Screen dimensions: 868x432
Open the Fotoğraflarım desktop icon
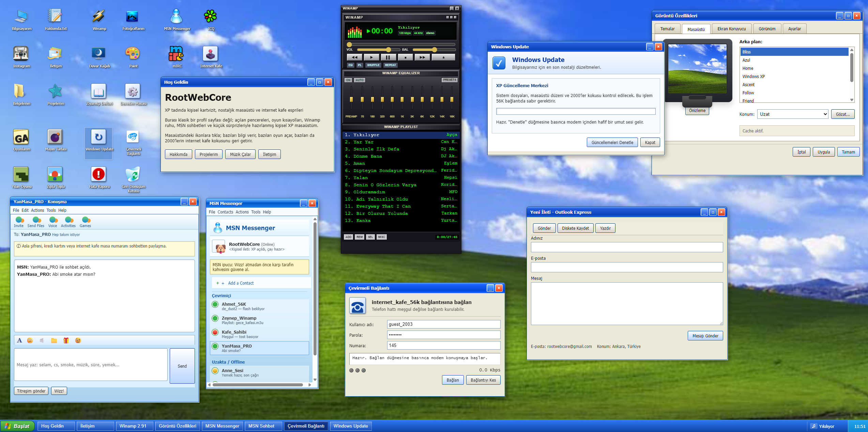point(133,20)
